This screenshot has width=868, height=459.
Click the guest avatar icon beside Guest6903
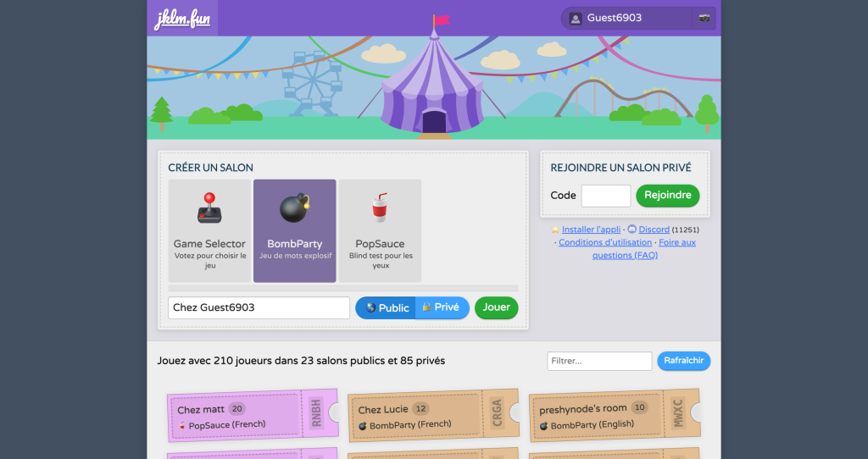pyautogui.click(x=576, y=18)
